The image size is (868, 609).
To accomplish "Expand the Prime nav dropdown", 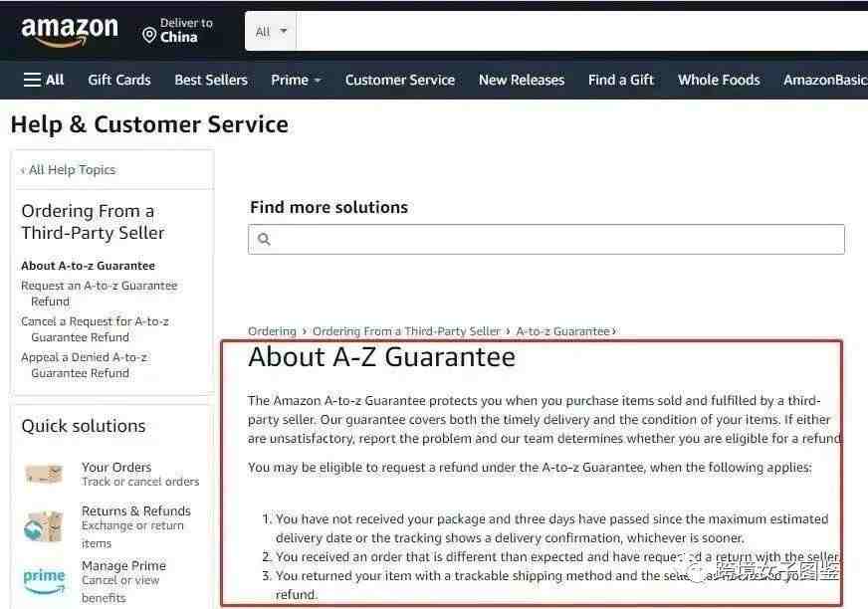I will tap(296, 80).
